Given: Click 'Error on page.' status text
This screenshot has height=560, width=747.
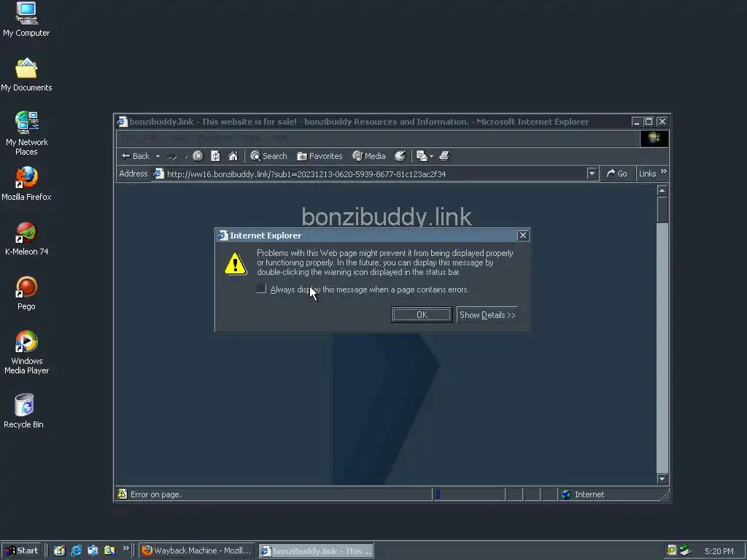Looking at the screenshot, I should point(156,494).
